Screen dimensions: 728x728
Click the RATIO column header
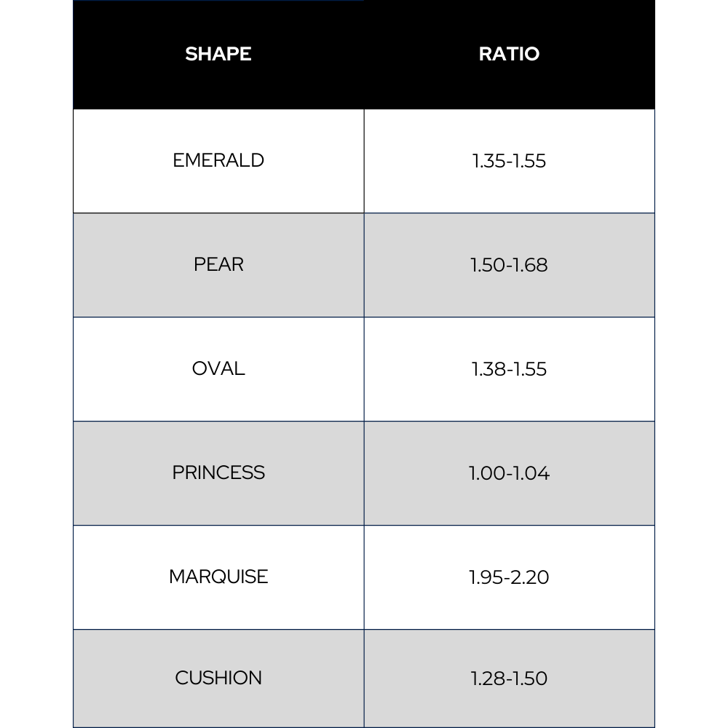(509, 54)
